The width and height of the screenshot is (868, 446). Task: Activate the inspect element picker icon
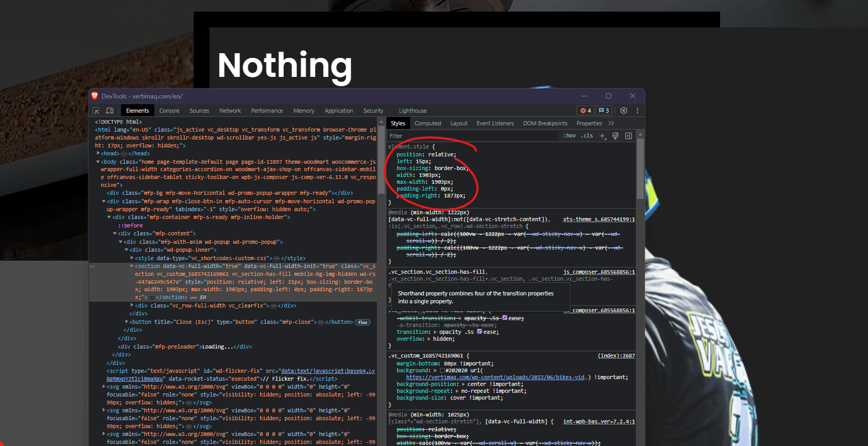point(96,111)
